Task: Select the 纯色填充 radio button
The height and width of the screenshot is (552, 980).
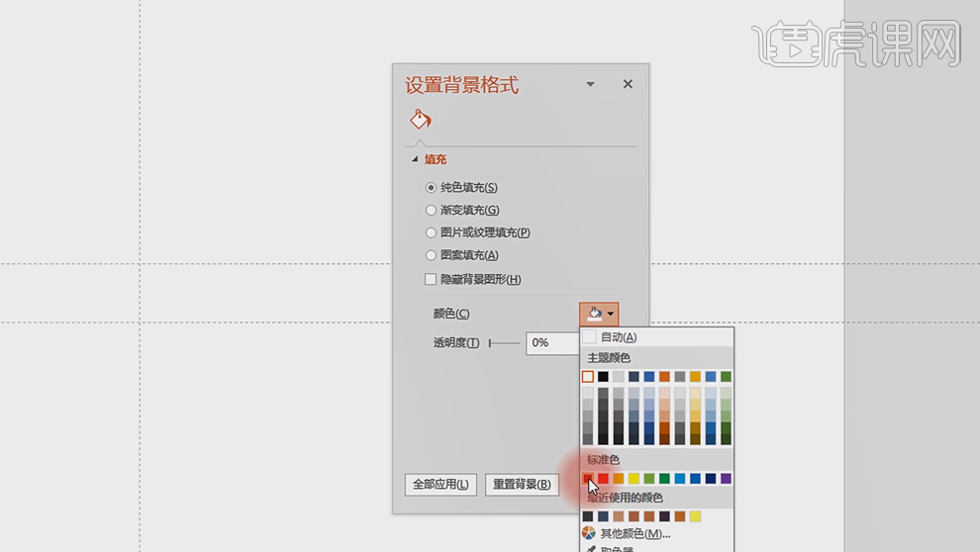Action: tap(431, 187)
